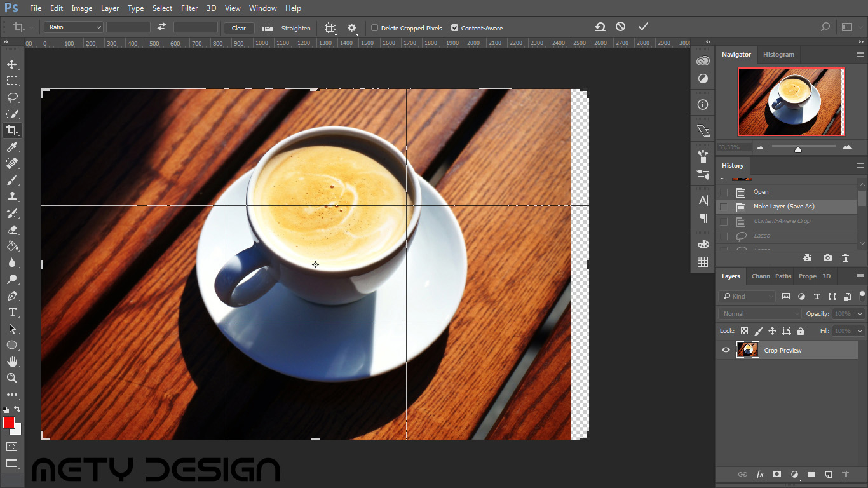Expand the Fill slider arrow
This screenshot has height=488, width=868.
tap(860, 331)
